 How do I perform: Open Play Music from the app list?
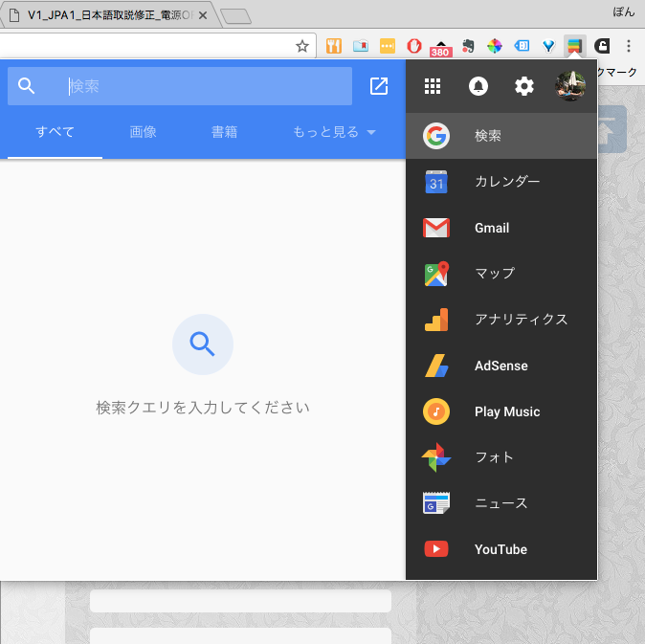point(501,411)
